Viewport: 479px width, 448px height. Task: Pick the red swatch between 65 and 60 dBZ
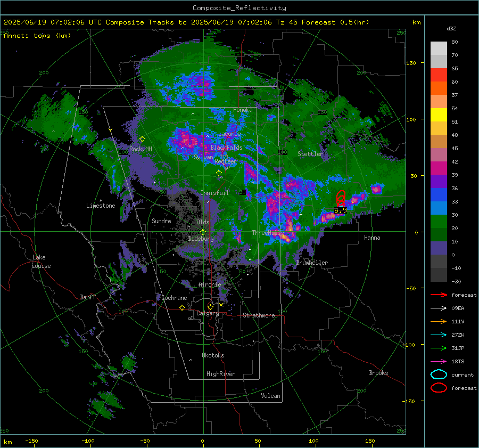(439, 75)
